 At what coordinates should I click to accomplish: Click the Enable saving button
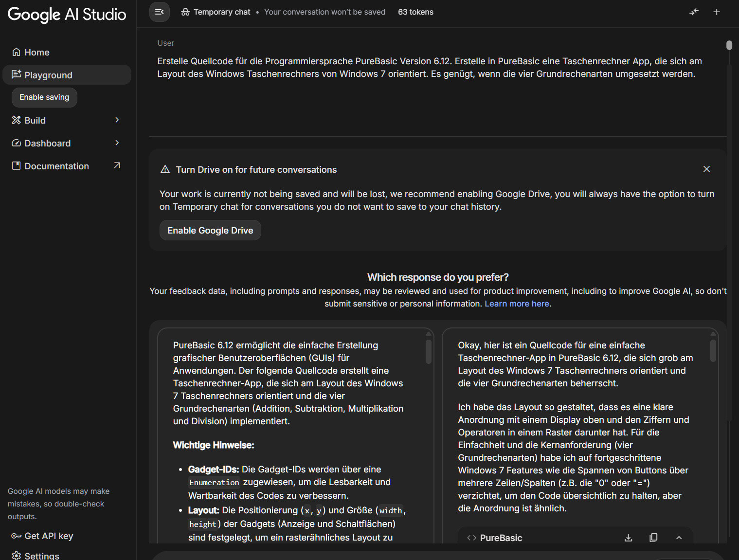pyautogui.click(x=44, y=97)
